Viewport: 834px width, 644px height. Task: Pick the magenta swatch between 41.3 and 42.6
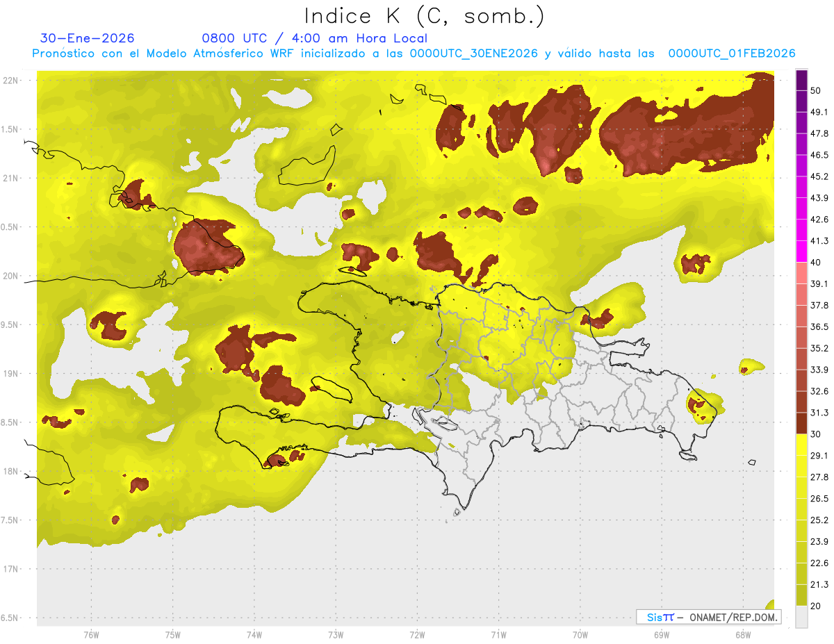tap(801, 231)
